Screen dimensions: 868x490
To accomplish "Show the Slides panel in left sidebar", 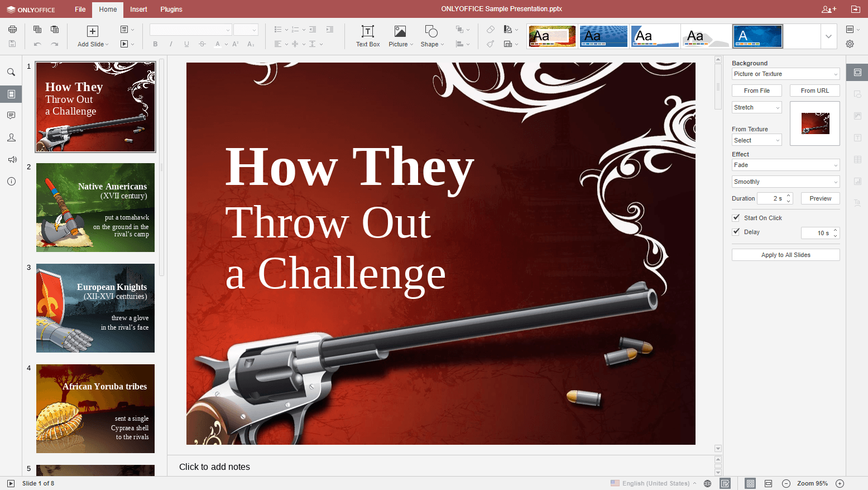I will point(11,94).
